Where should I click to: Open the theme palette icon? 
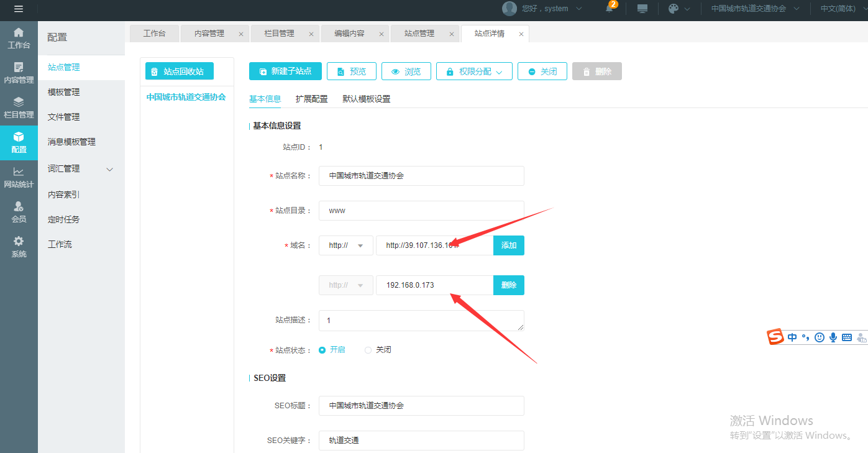[x=674, y=9]
